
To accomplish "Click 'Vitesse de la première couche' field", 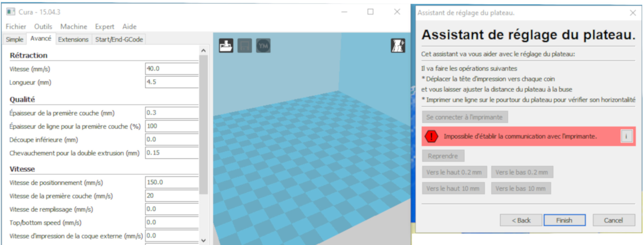I will click(172, 196).
